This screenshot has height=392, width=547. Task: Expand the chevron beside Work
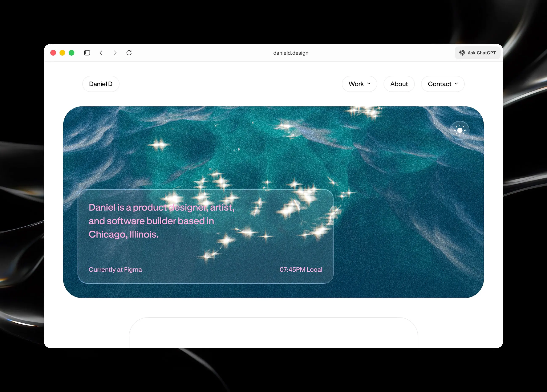[369, 84]
